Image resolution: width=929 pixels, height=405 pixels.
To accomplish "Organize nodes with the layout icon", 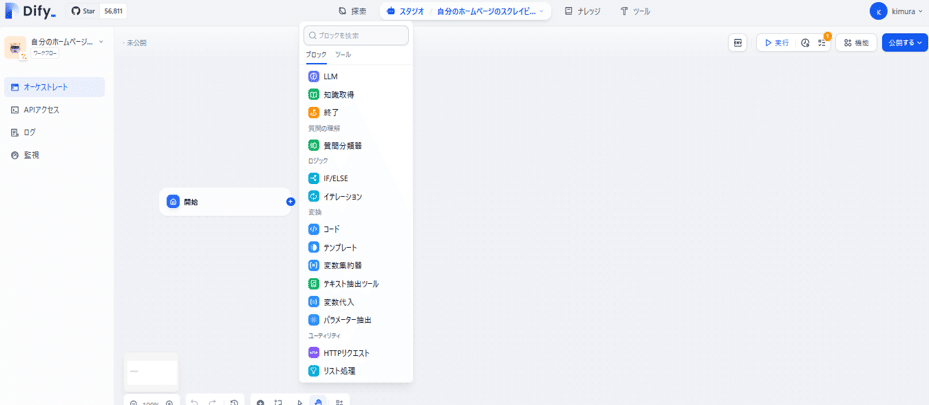I will (339, 402).
